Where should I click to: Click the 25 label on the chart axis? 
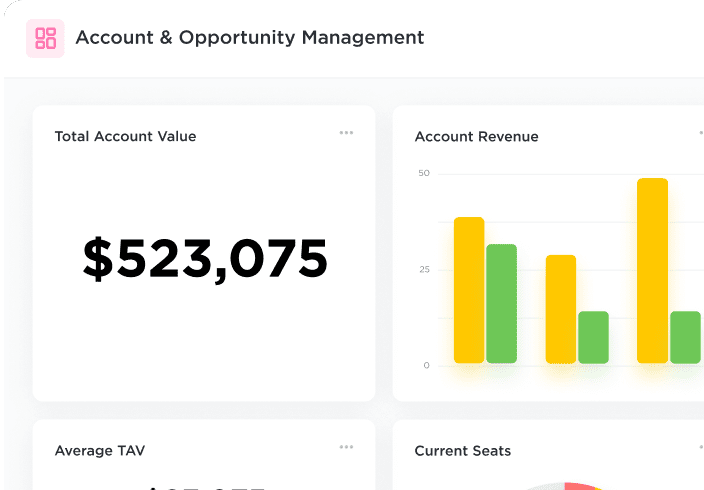click(424, 270)
